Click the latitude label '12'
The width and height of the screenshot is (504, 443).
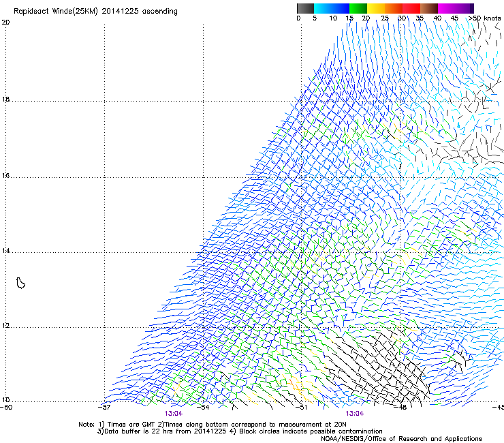pos(5,326)
